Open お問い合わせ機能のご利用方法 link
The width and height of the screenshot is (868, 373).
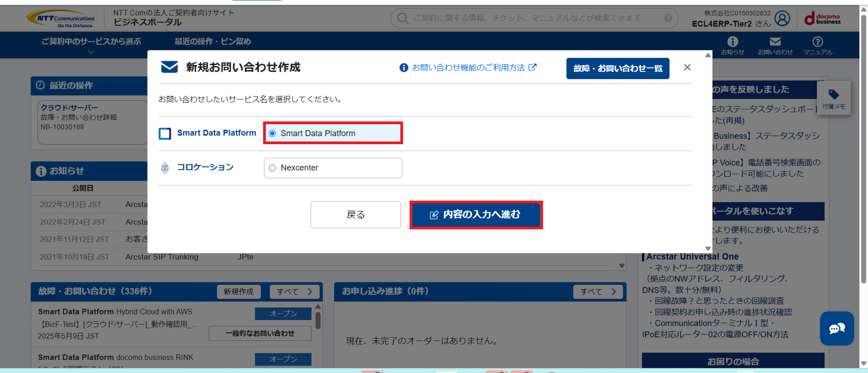pos(468,68)
